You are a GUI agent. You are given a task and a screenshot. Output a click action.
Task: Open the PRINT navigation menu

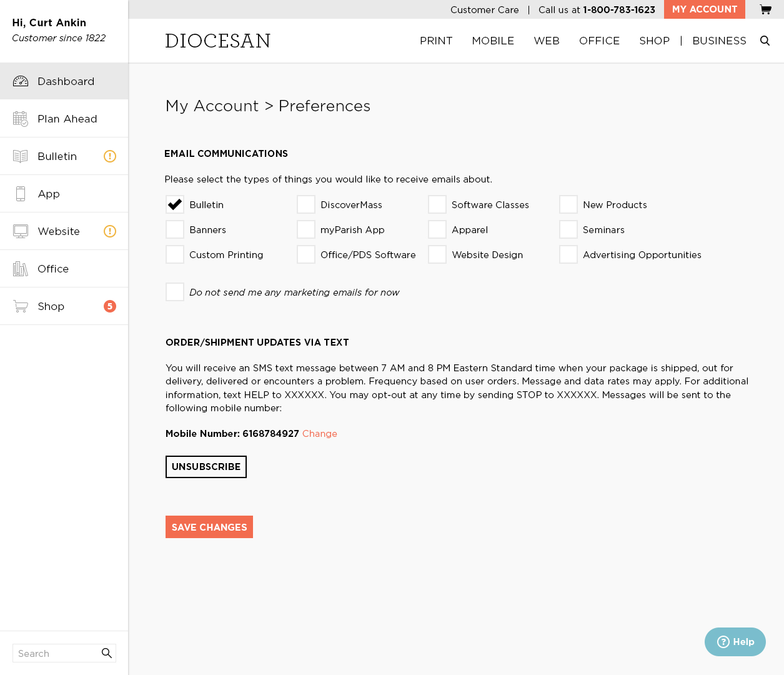(436, 41)
